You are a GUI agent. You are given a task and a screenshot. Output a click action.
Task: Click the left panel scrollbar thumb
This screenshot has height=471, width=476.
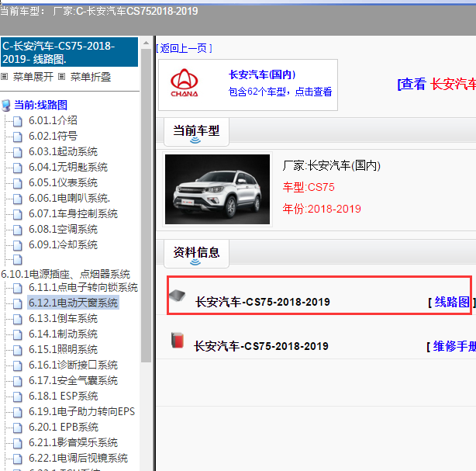(146, 206)
